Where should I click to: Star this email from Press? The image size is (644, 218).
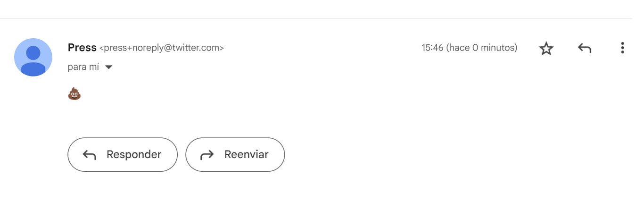tap(546, 48)
